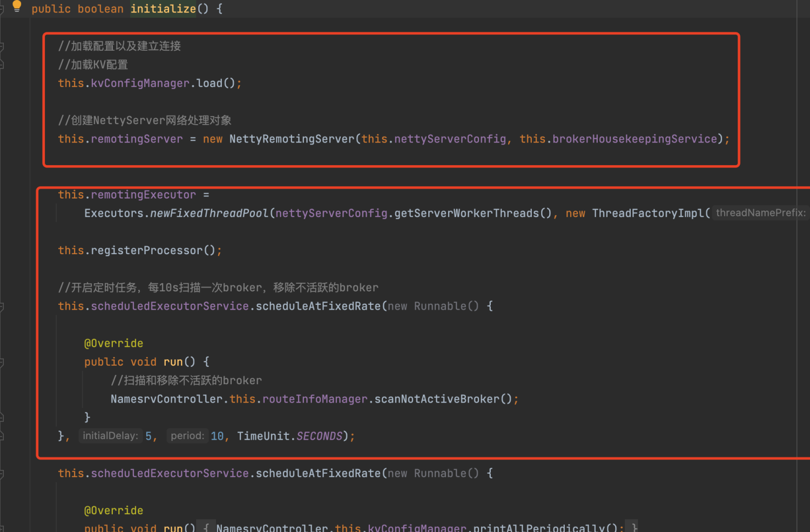Collapse the fold marker beside the comment '//加载配置以及建立连接'
810x532 pixels.
pyautogui.click(x=2, y=47)
